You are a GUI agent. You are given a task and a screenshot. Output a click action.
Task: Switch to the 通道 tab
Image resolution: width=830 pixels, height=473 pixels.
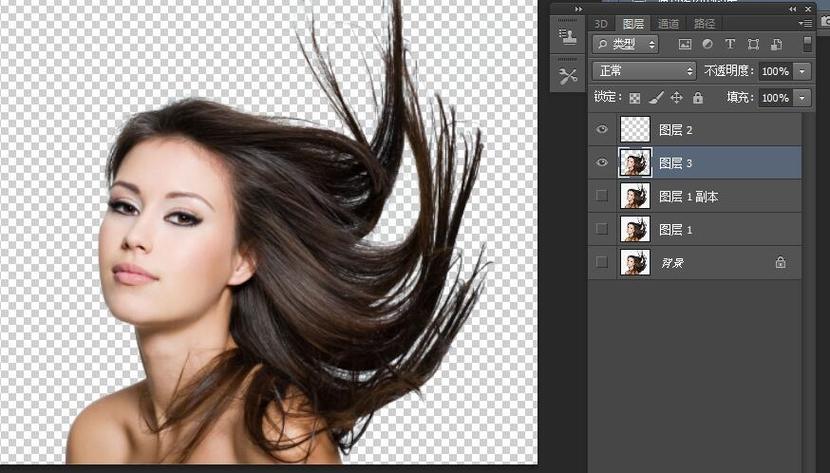pyautogui.click(x=668, y=24)
